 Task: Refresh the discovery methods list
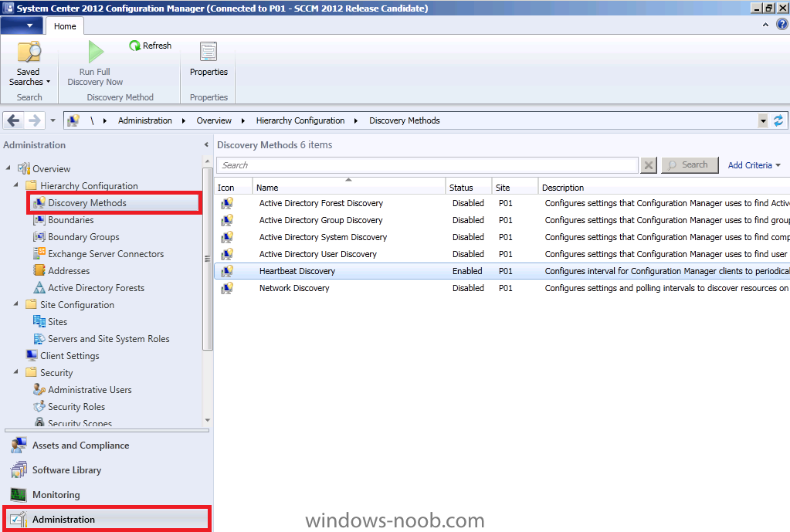pyautogui.click(x=150, y=46)
